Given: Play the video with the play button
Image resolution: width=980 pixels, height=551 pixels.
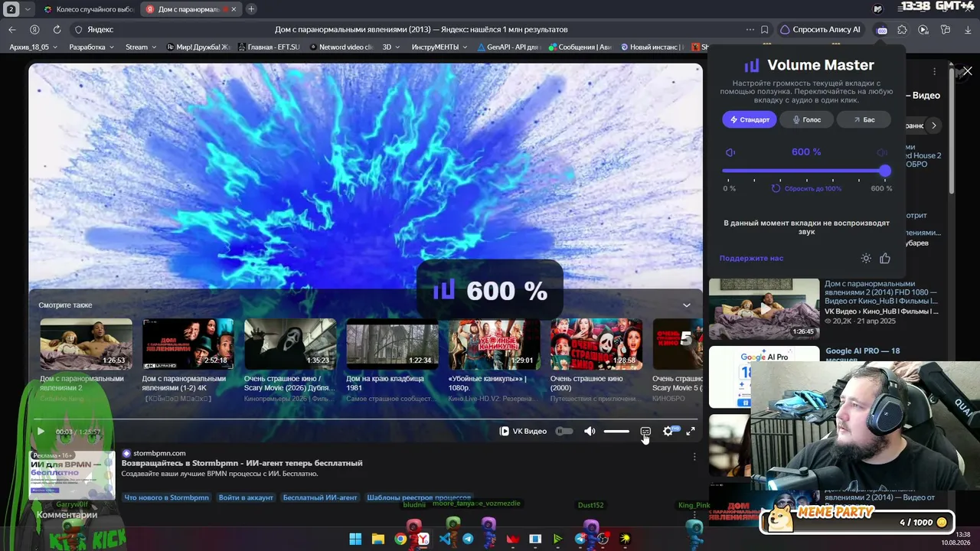Looking at the screenshot, I should coord(41,432).
